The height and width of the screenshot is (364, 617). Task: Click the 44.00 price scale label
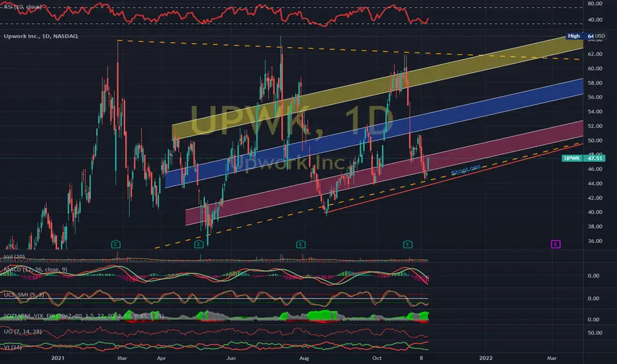pyautogui.click(x=595, y=183)
